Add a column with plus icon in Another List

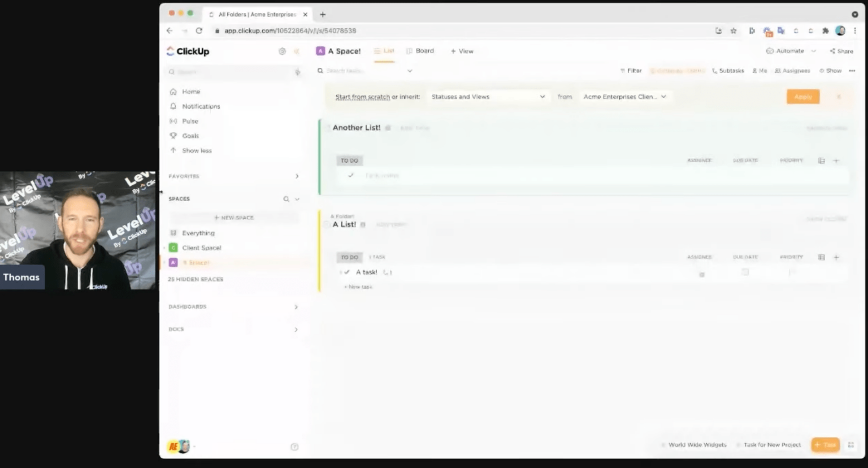[836, 161]
